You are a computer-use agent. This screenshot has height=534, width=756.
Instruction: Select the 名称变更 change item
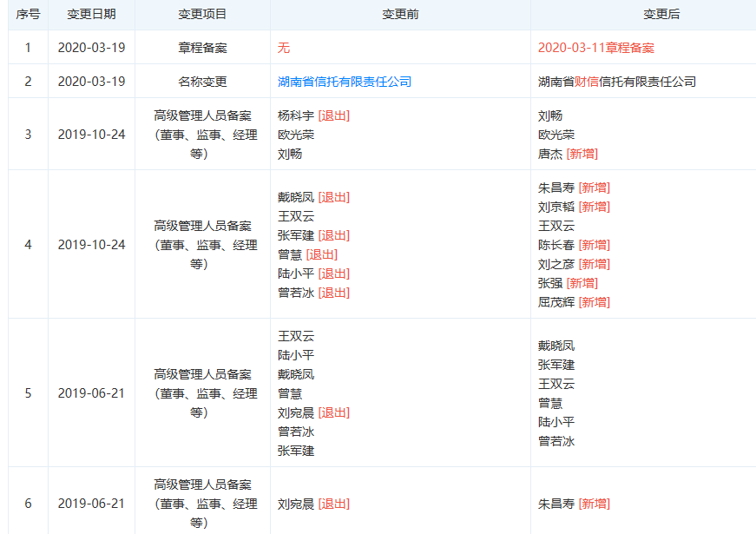(x=202, y=82)
